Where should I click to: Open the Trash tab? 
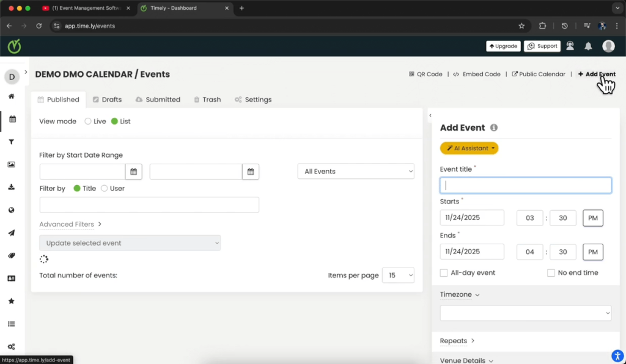point(207,99)
